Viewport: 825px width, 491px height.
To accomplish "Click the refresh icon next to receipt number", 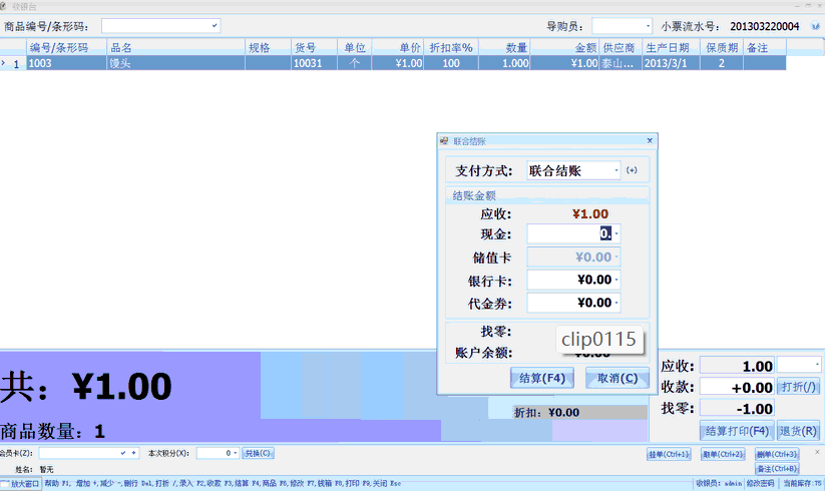I will pos(815,26).
